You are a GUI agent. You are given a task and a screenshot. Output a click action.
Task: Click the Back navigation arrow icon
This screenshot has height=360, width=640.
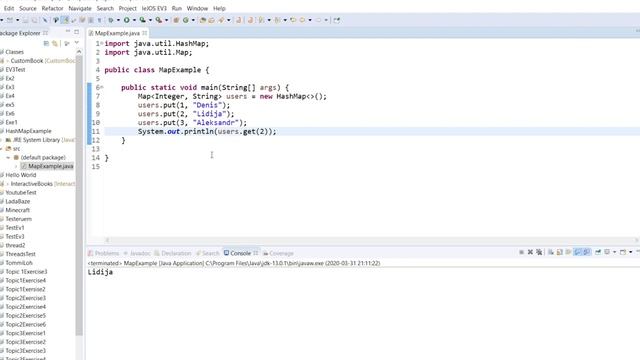(302, 20)
